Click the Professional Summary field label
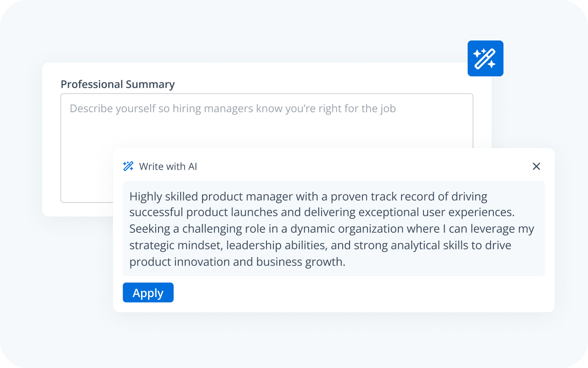This screenshot has height=368, width=588. 118,85
